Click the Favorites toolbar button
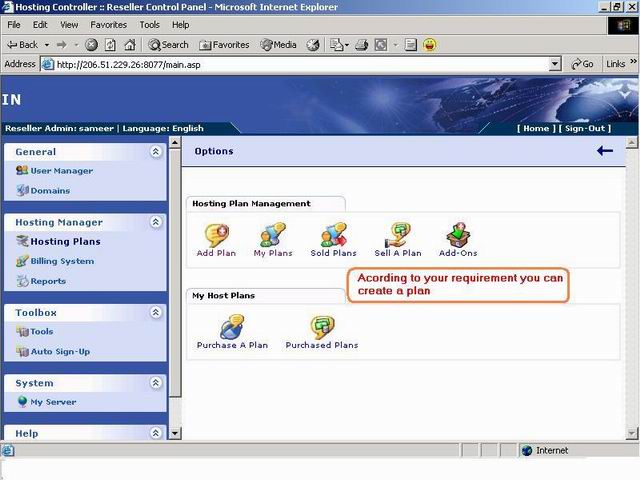Viewport: 640px width, 480px height. (x=224, y=45)
